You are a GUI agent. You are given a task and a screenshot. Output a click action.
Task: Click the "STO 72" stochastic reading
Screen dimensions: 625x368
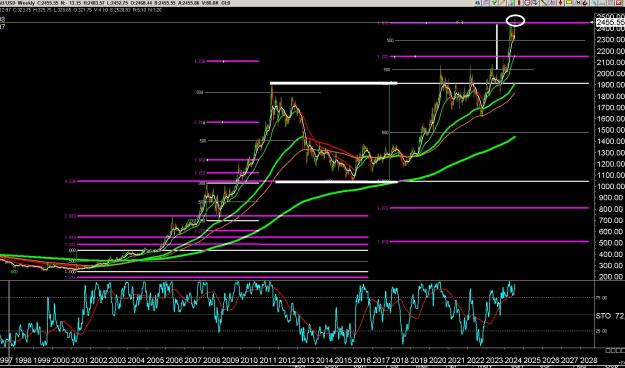coord(610,316)
